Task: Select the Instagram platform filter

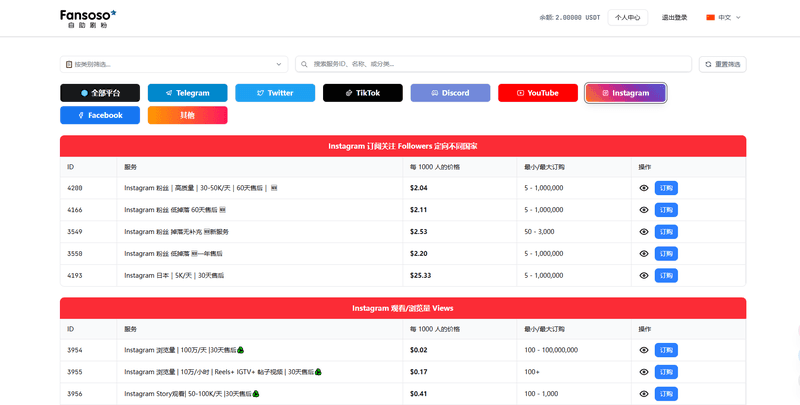Action: [x=626, y=93]
